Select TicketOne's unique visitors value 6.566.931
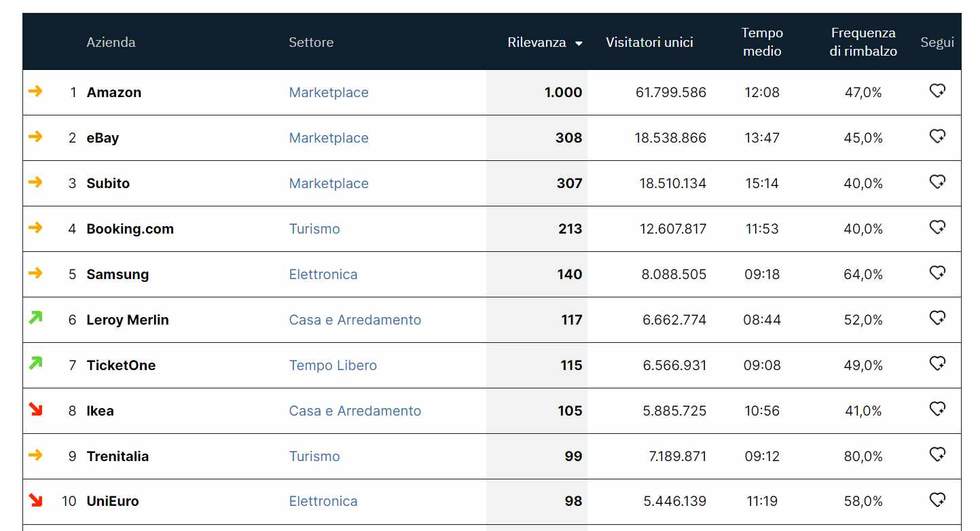Viewport: 980px width, 531px height. [x=674, y=365]
